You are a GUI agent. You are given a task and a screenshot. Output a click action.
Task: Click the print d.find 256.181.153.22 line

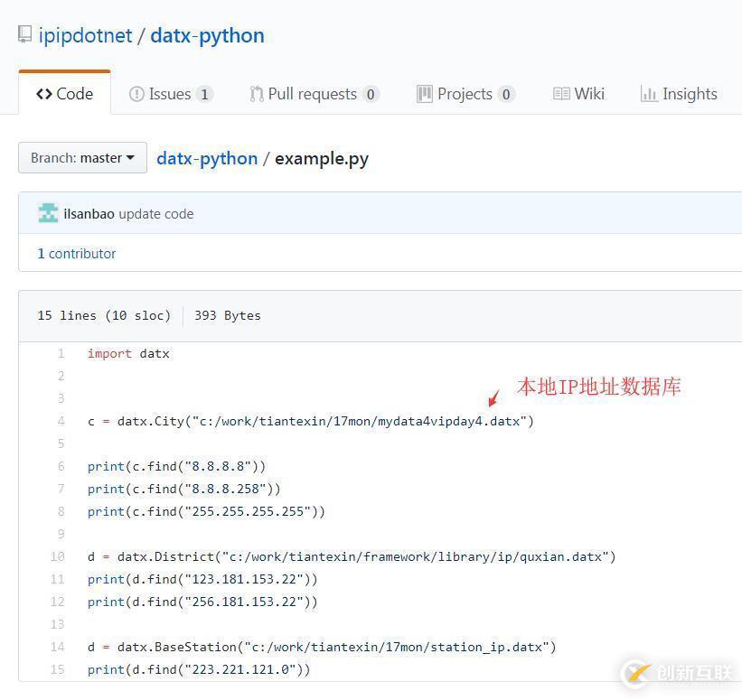(203, 602)
